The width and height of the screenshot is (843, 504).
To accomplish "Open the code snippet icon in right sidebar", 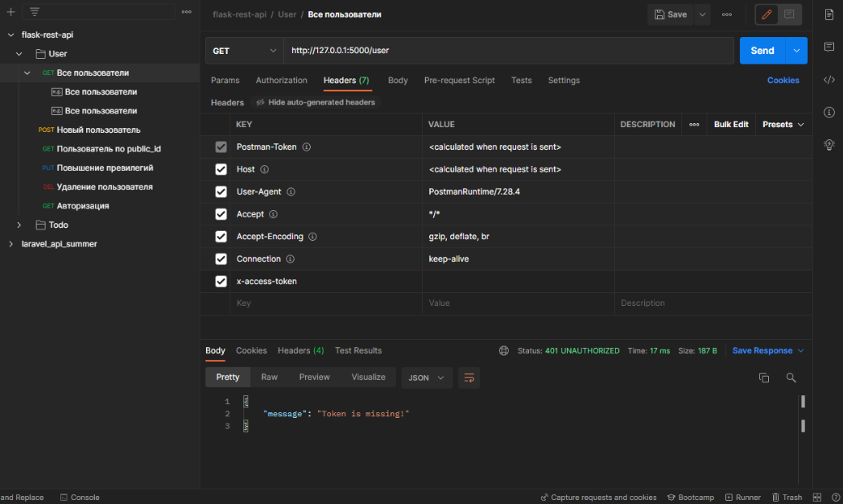I will pyautogui.click(x=829, y=80).
